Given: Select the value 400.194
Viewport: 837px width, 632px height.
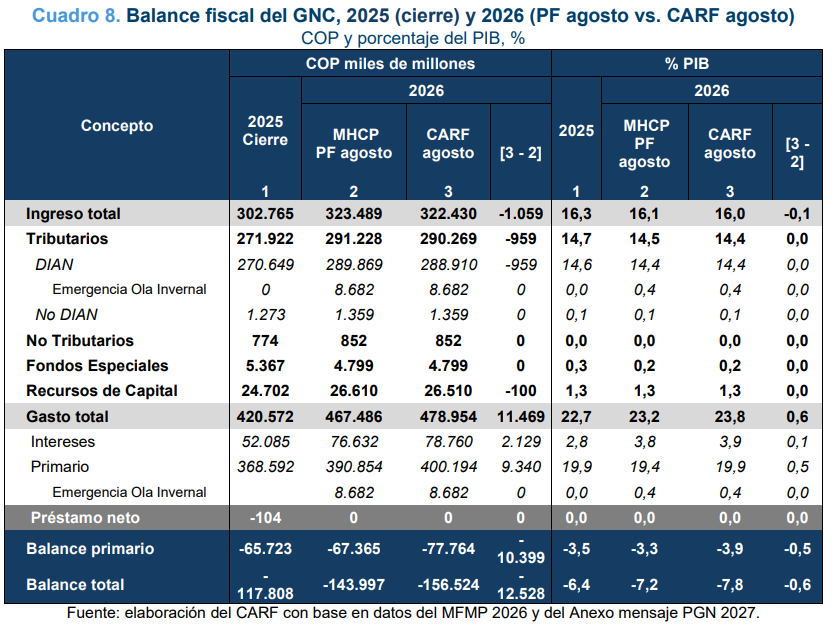Looking at the screenshot, I should [448, 467].
